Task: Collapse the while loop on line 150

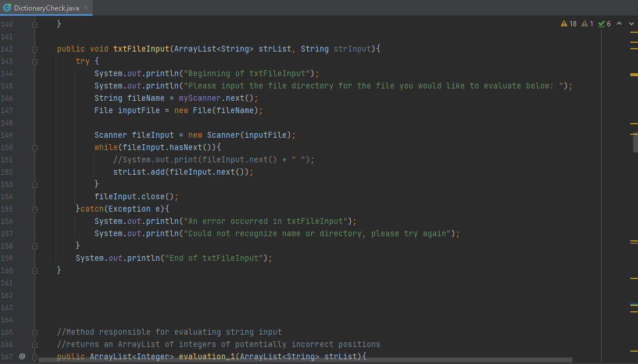Action: [x=35, y=148]
